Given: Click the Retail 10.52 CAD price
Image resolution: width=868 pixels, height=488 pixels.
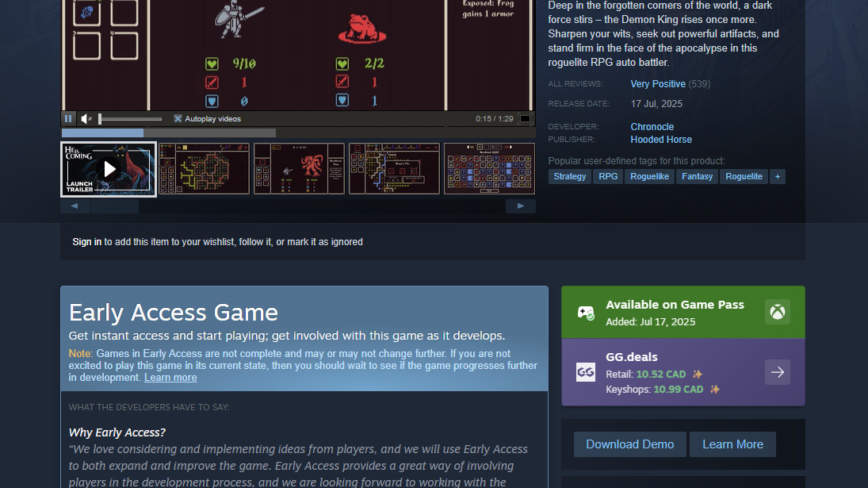Looking at the screenshot, I should click(661, 375).
